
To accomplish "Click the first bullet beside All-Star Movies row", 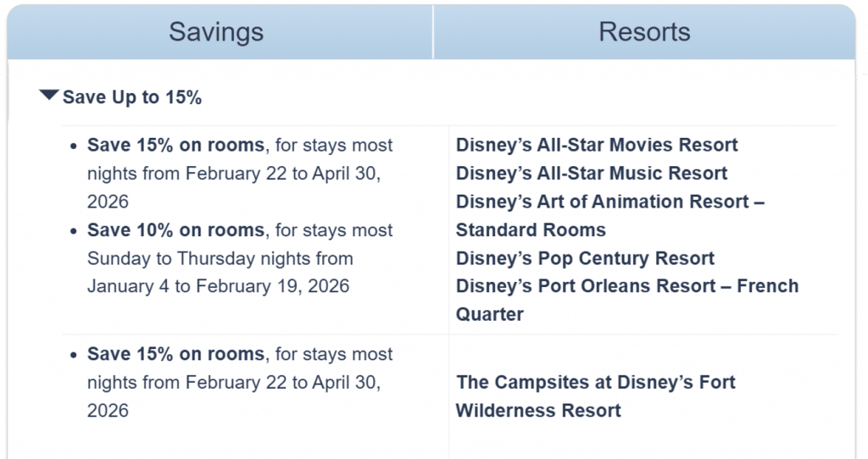I will point(73,146).
